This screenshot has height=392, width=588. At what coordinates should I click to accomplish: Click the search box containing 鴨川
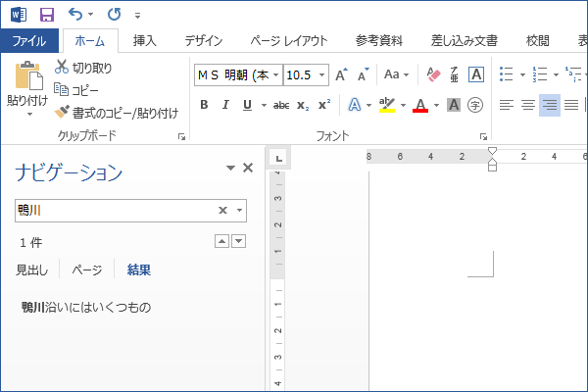[130, 211]
